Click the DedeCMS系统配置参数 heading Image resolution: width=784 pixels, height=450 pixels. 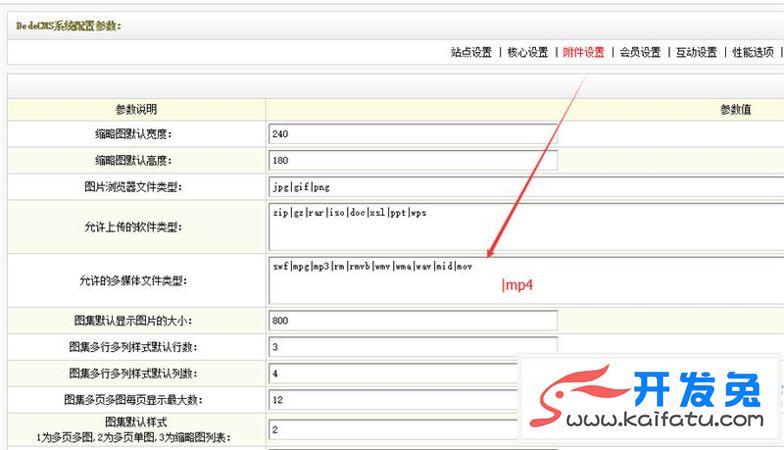68,26
